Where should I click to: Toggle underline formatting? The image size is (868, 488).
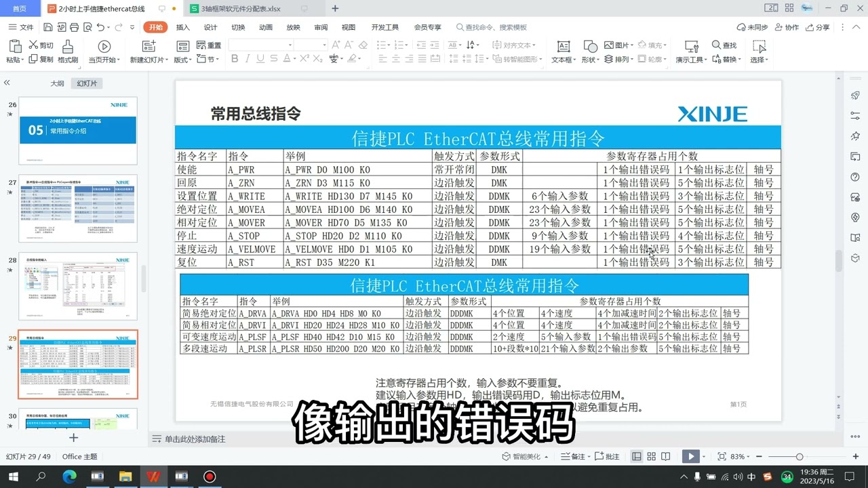[x=261, y=60]
